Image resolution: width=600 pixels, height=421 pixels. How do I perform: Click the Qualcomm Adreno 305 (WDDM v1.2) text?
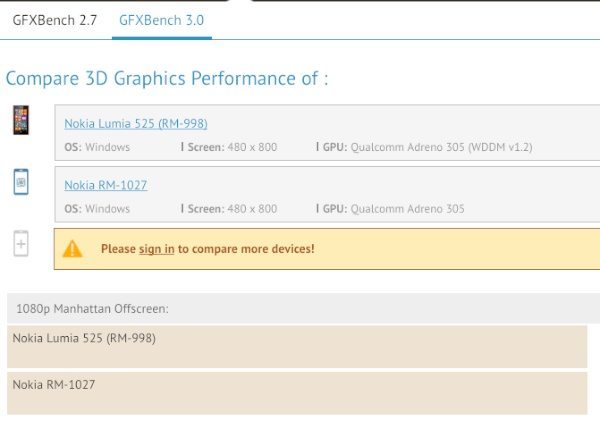[440, 147]
